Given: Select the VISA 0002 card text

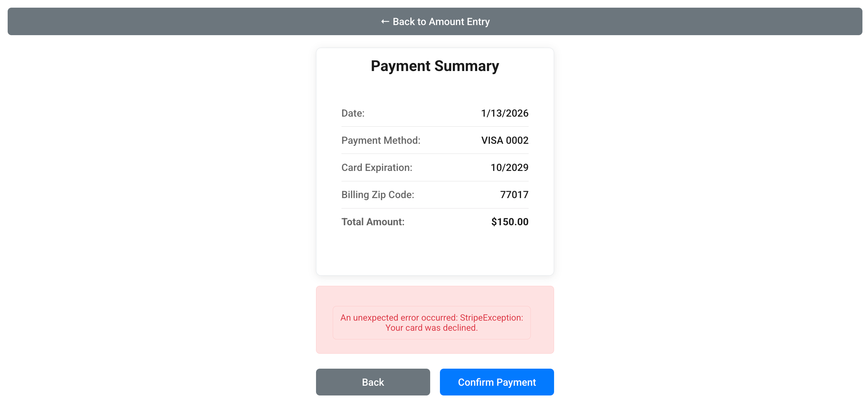Looking at the screenshot, I should point(505,140).
